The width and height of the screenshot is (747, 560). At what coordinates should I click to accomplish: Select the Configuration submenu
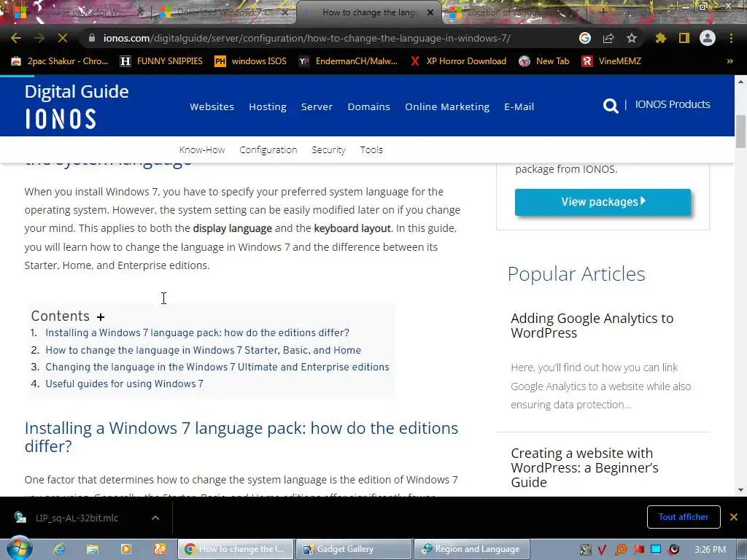click(x=268, y=149)
